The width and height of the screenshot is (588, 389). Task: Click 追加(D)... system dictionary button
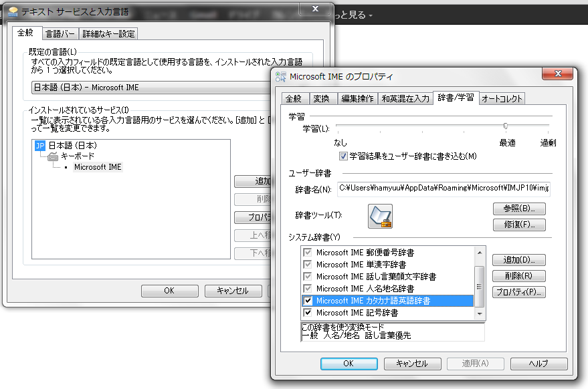tap(518, 260)
